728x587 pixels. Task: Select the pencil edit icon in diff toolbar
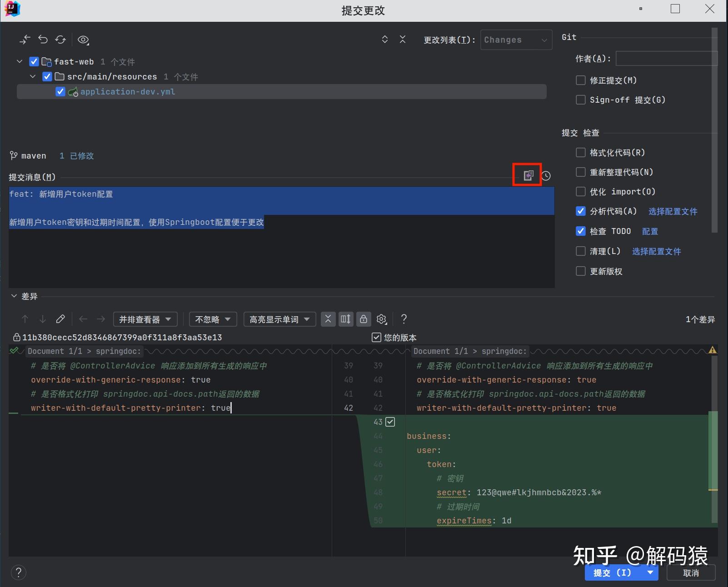point(60,319)
